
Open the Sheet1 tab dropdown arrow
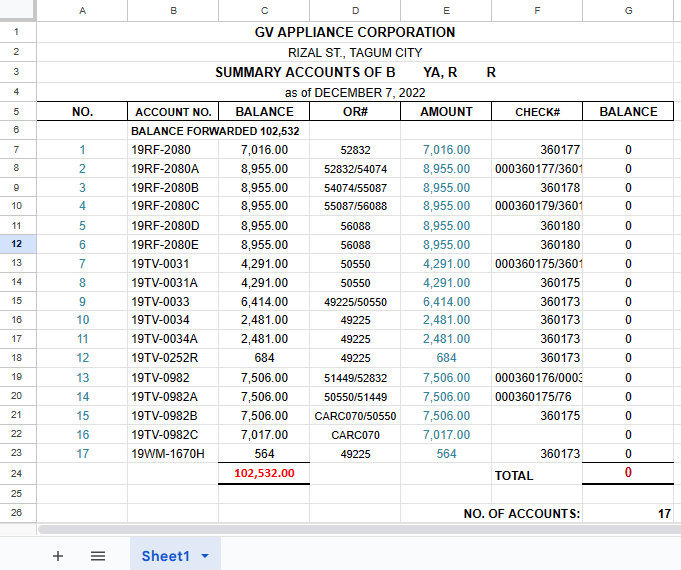coord(205,556)
